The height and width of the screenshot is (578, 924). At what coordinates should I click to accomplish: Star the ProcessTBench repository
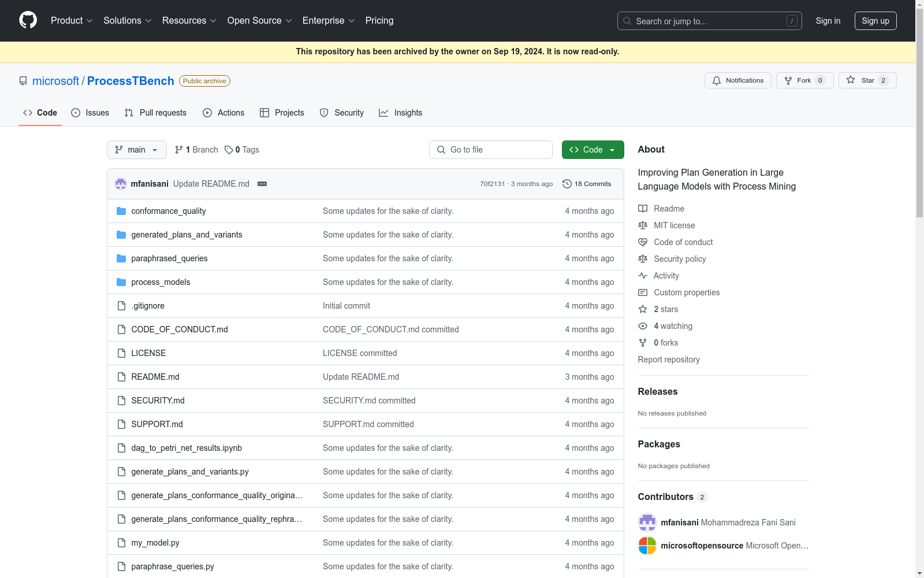click(867, 80)
